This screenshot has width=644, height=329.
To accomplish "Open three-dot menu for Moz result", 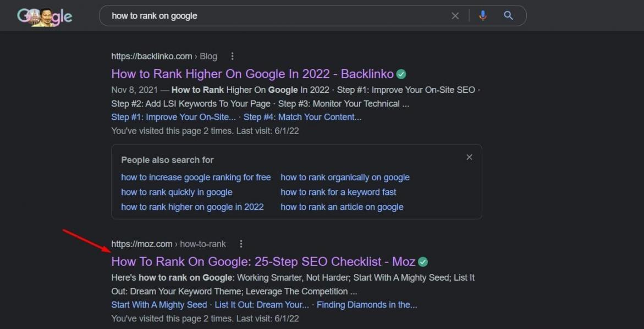I will pos(241,244).
